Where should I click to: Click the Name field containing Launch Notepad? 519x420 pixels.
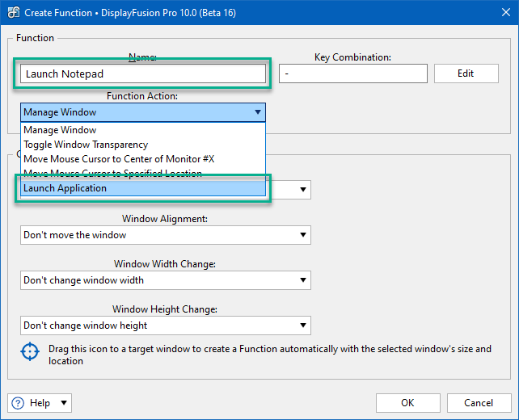(142, 73)
